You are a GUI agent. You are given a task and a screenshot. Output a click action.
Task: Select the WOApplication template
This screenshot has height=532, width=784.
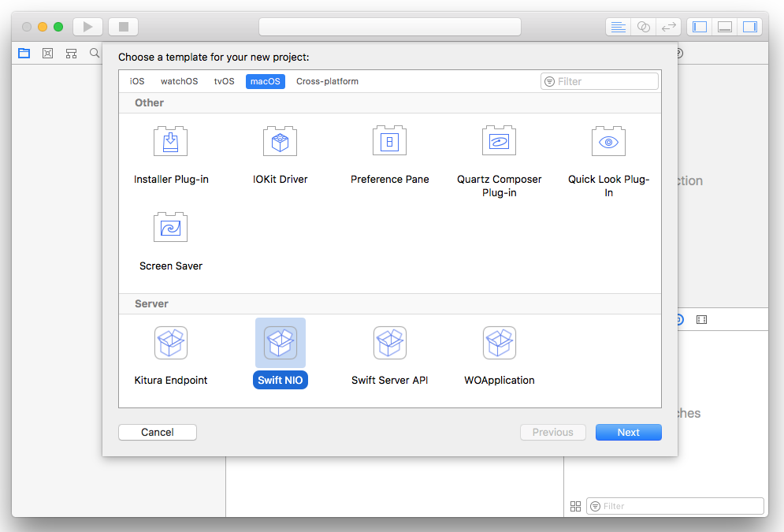click(499, 356)
